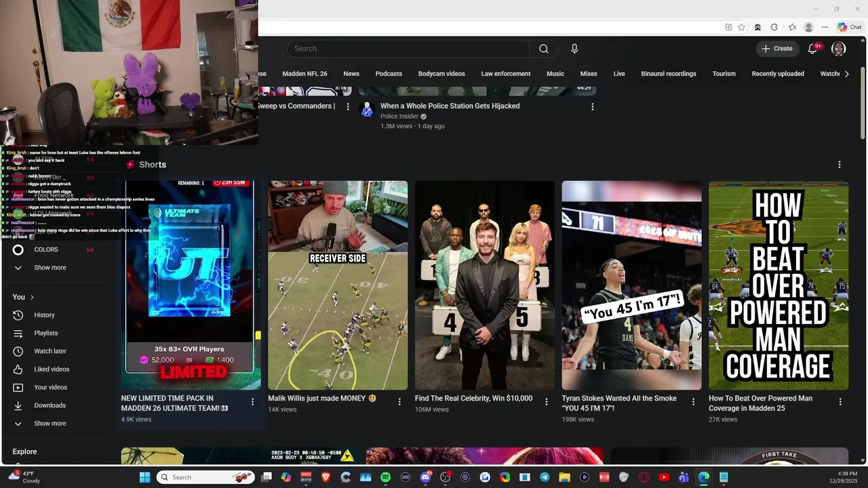Start voice search with the microphone icon
The image size is (868, 488).
(574, 49)
